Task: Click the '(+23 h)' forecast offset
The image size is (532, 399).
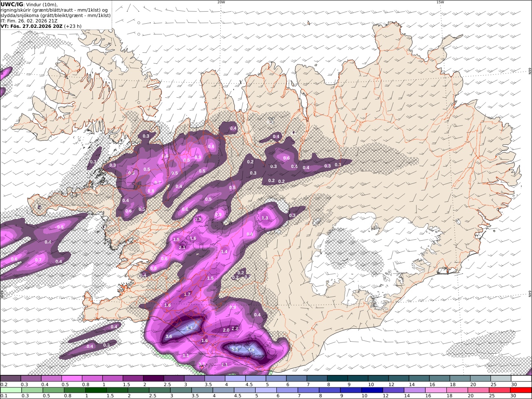Action: [73, 26]
